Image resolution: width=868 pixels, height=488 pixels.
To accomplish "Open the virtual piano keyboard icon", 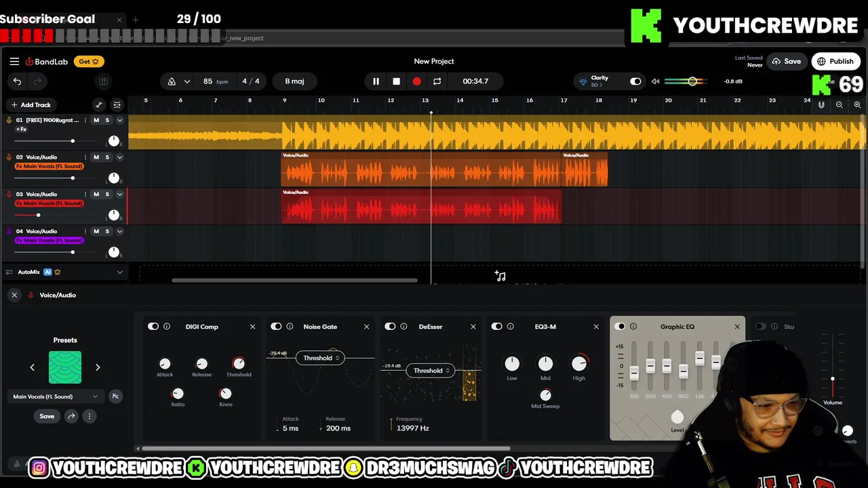I will [103, 81].
